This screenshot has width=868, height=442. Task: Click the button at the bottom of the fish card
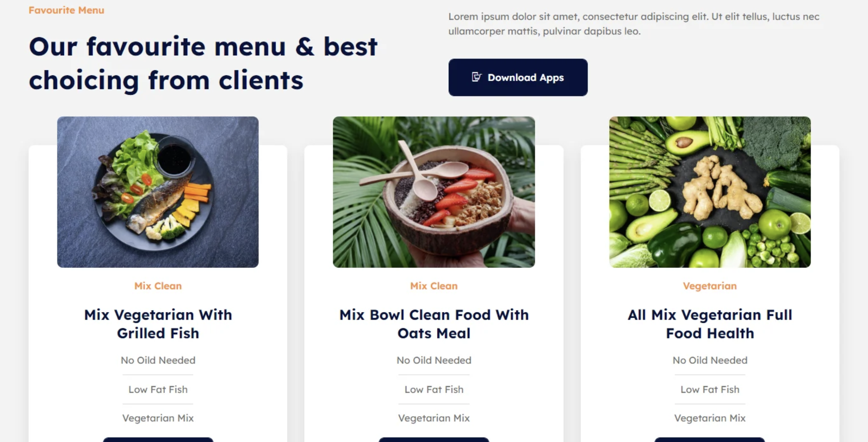(x=158, y=440)
